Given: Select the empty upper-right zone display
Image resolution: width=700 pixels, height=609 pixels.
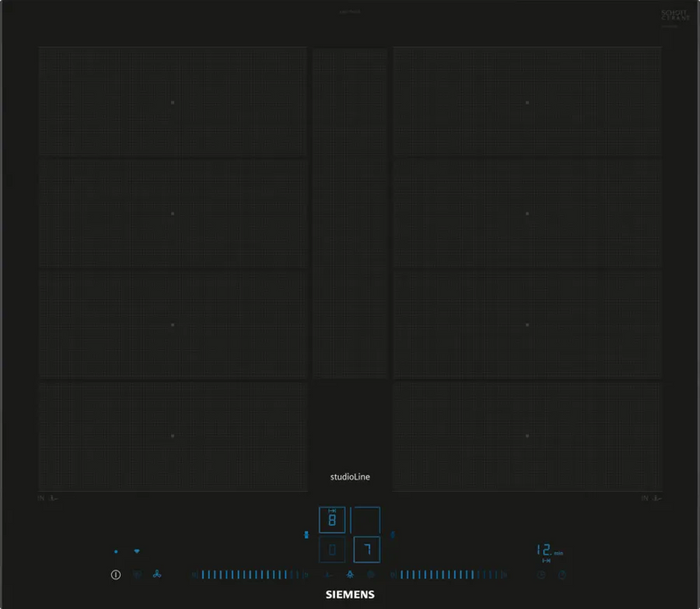Looking at the screenshot, I should click(367, 520).
